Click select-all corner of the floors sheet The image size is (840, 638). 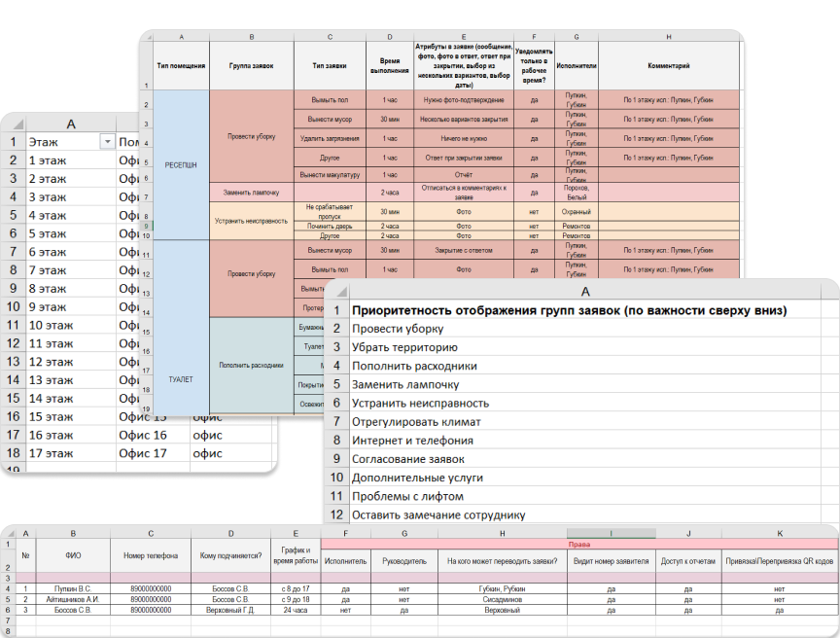click(12, 124)
